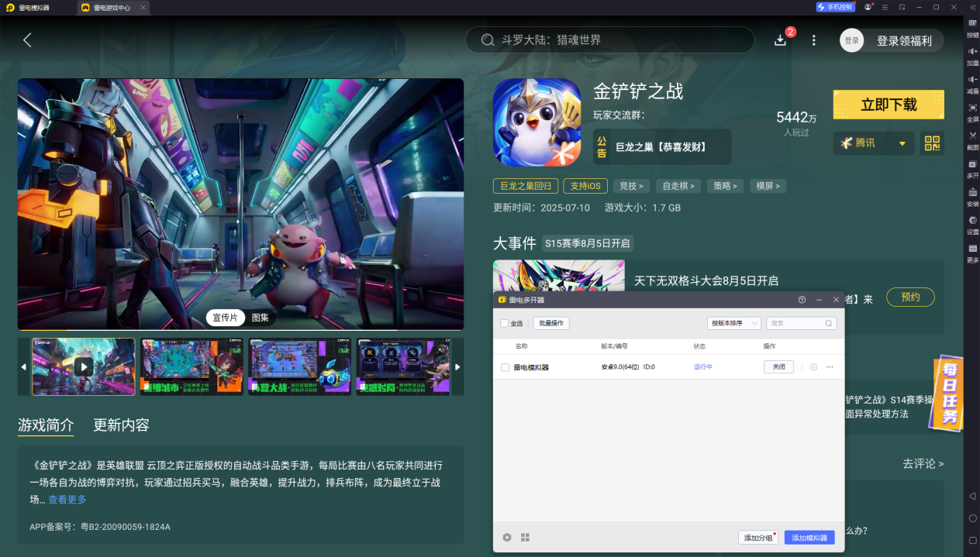
Task: Open the downloads icon with badge 2
Action: [781, 40]
